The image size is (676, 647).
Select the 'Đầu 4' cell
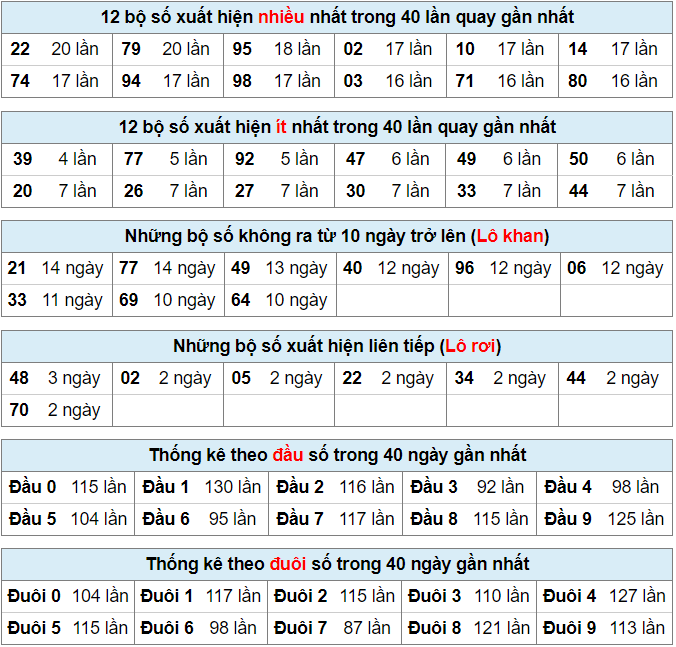(x=605, y=487)
